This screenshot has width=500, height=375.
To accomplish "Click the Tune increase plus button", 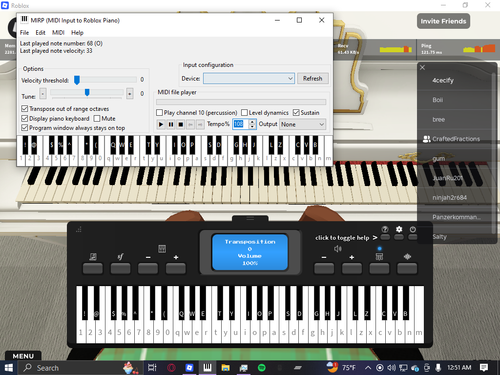I will point(130,94).
